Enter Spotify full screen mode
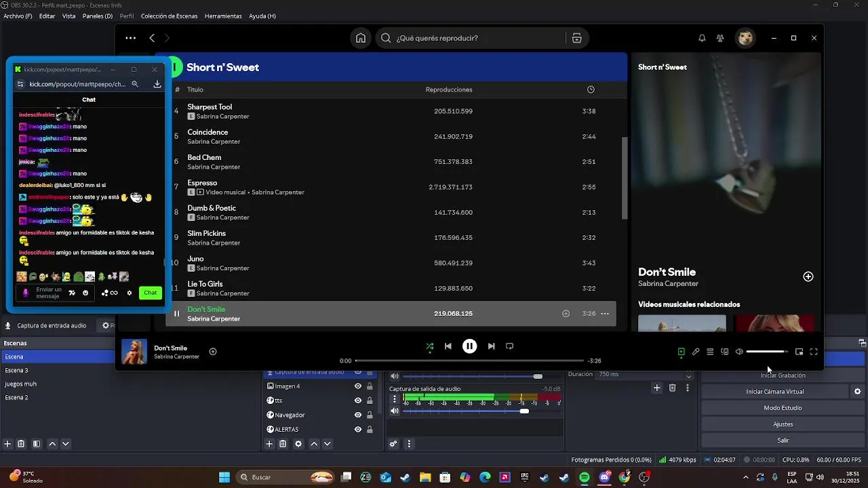Viewport: 868px width, 488px height. (814, 352)
